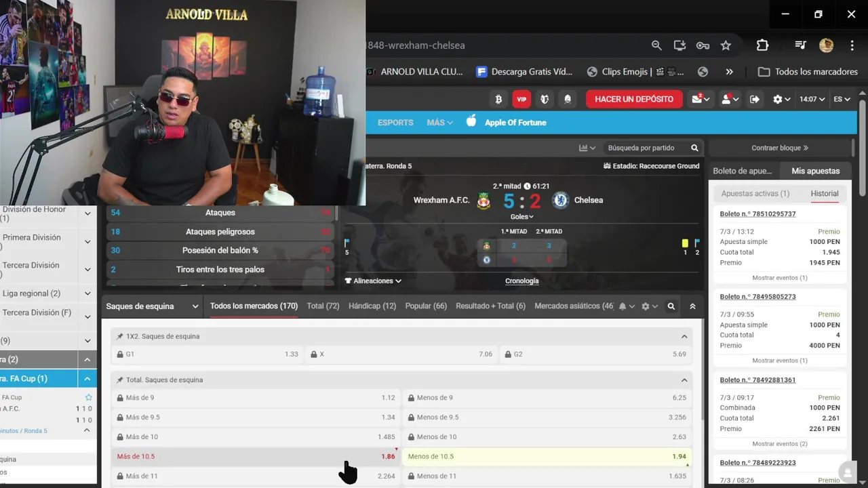
Task: Click the magnifier in Búsqueda por partido
Action: (x=694, y=148)
